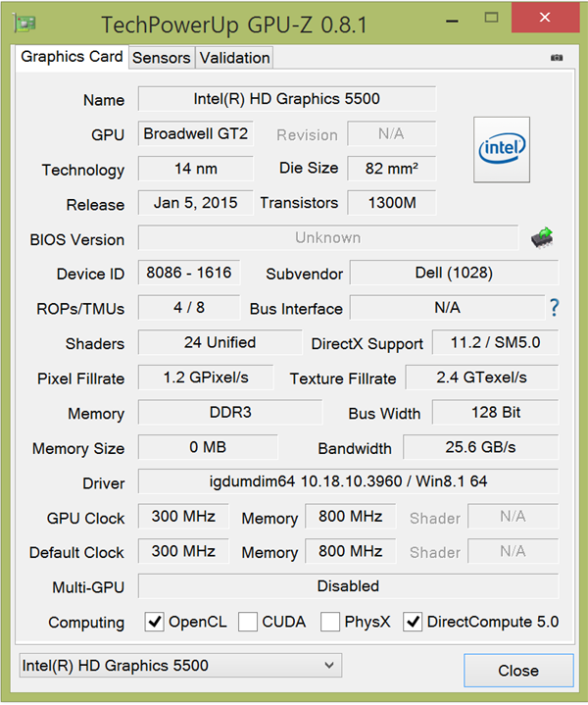Click the screenshot camera icon

tap(557, 58)
